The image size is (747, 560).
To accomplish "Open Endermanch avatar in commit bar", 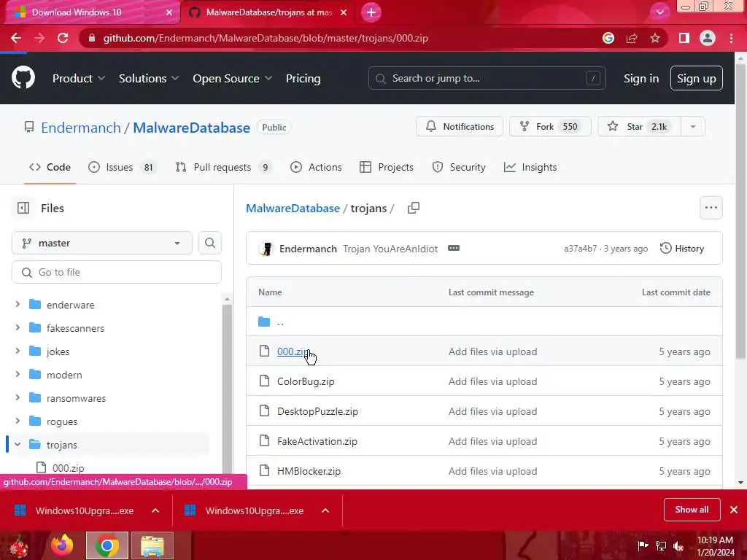I will [267, 249].
